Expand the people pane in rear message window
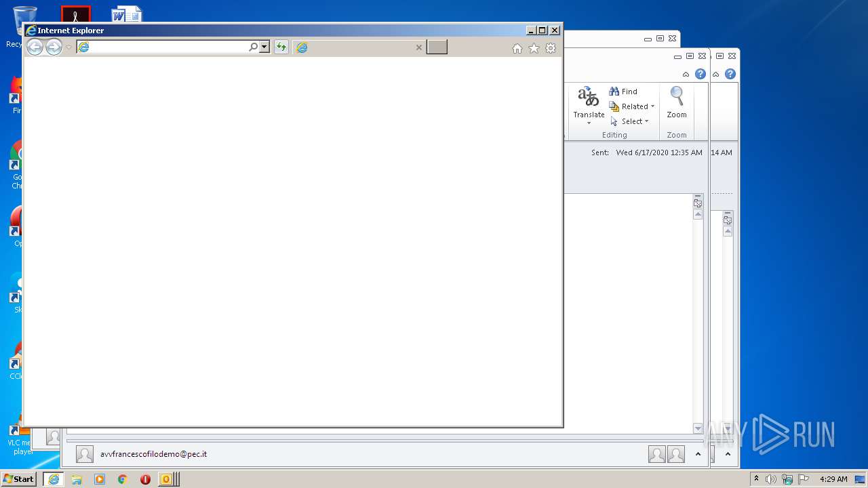Image resolution: width=868 pixels, height=488 pixels. [x=728, y=454]
